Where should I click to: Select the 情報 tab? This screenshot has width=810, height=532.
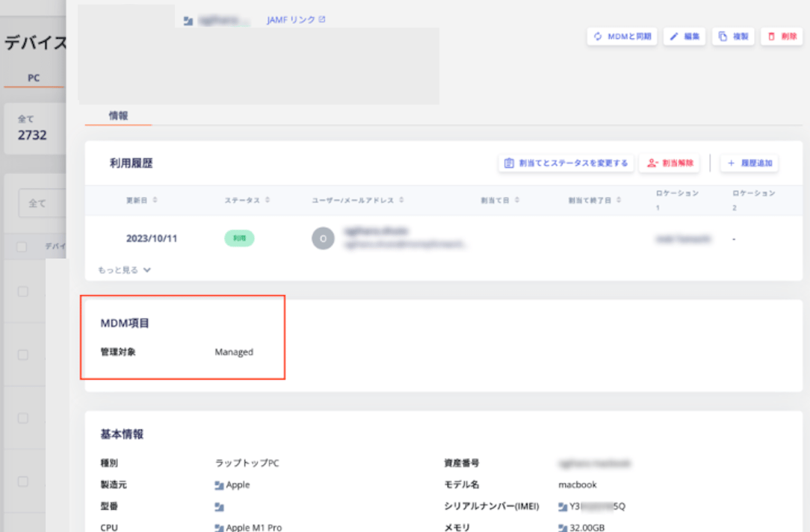coord(118,116)
